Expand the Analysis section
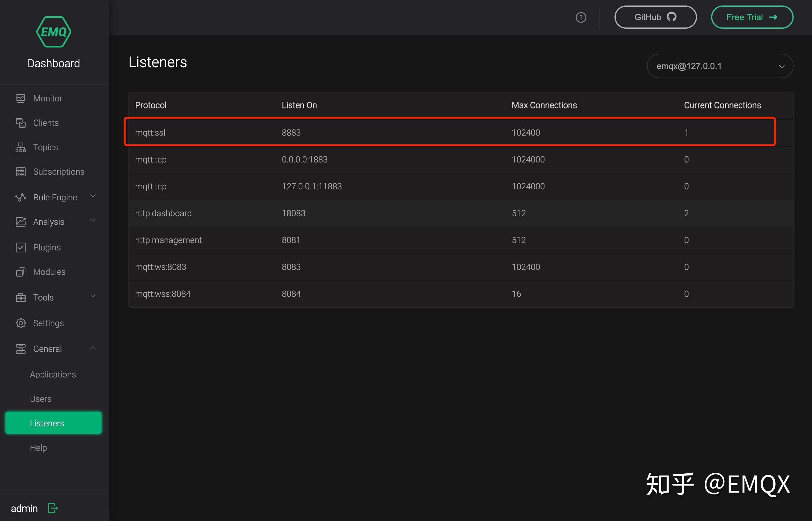This screenshot has height=521, width=812. click(x=93, y=221)
